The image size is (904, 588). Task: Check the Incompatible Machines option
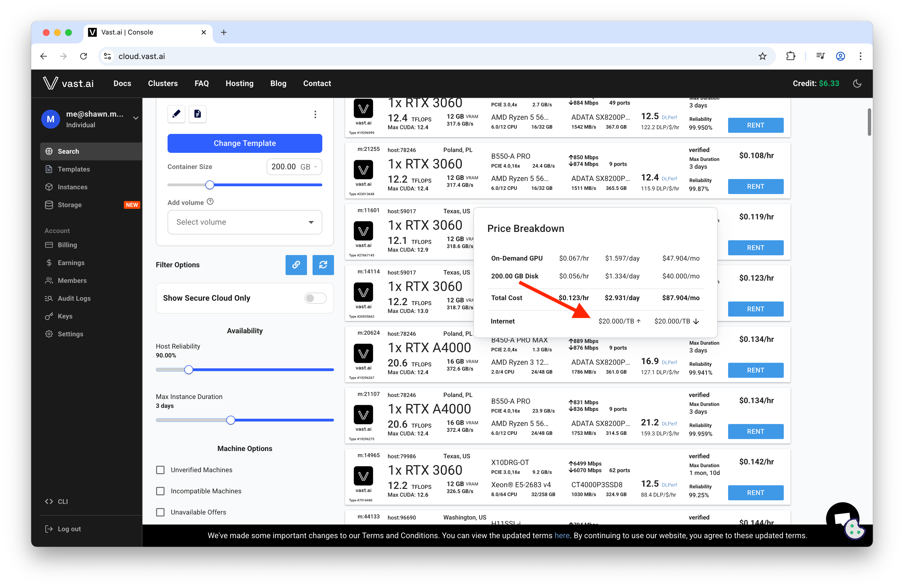tap(160, 491)
